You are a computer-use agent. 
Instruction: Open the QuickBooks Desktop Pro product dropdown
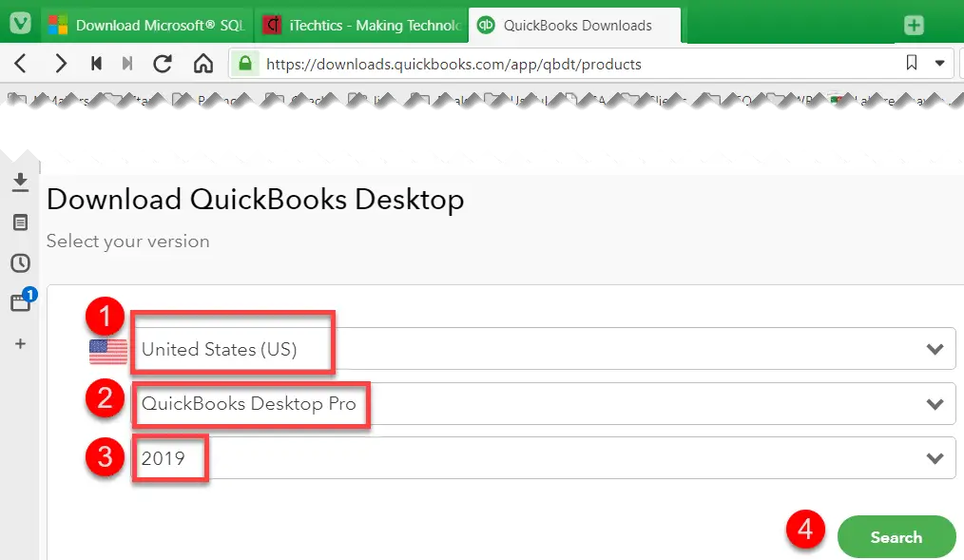[544, 403]
